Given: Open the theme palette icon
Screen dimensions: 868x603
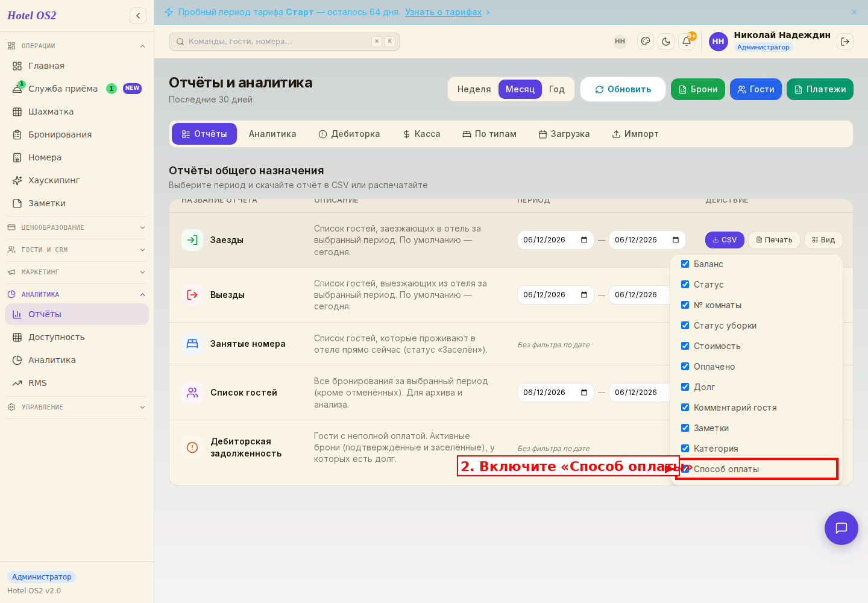Looking at the screenshot, I should click(646, 42).
